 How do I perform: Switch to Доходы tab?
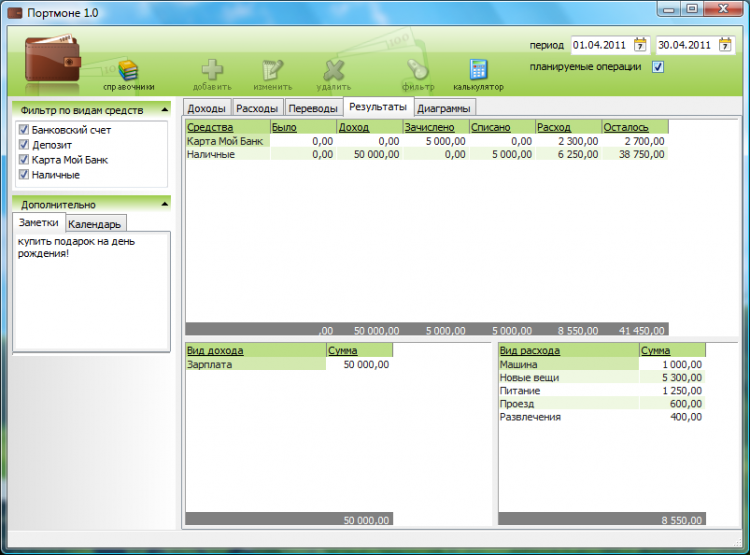click(207, 108)
